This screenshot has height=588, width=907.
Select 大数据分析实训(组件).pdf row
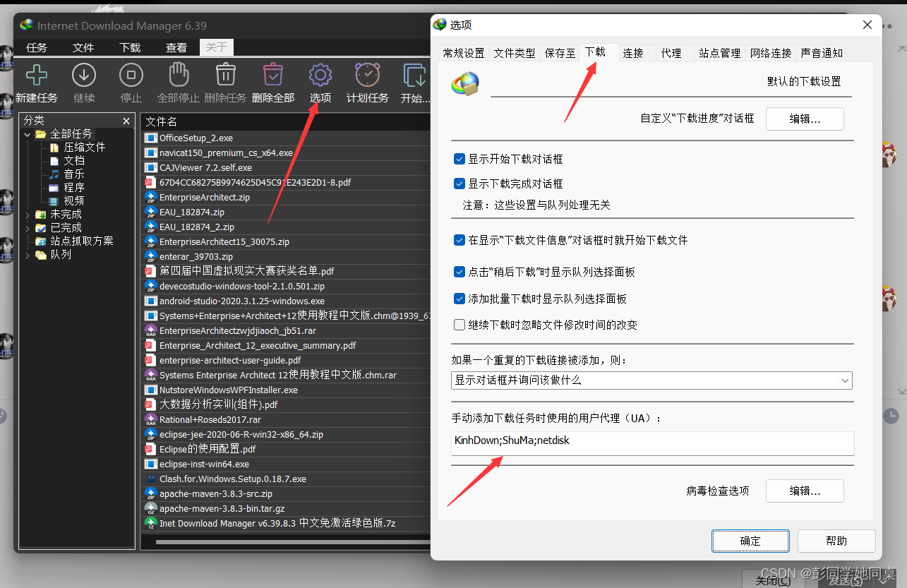point(219,404)
